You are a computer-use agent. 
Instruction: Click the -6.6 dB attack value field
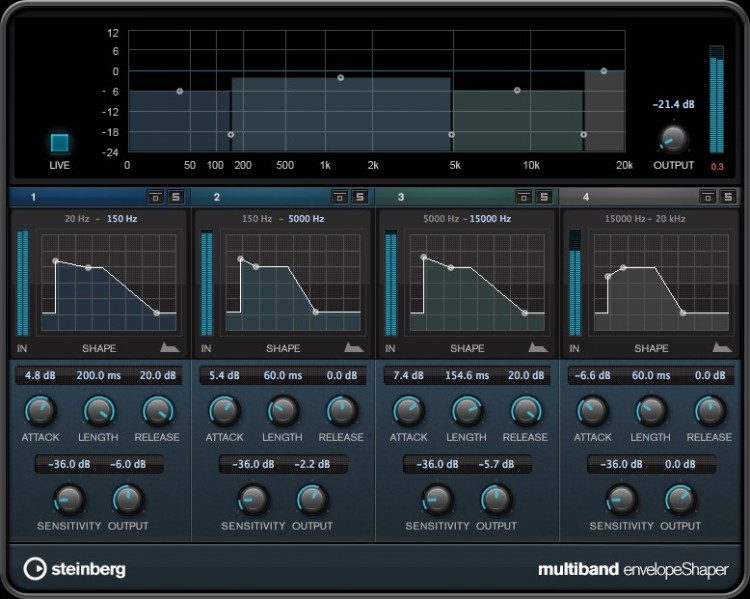[593, 376]
